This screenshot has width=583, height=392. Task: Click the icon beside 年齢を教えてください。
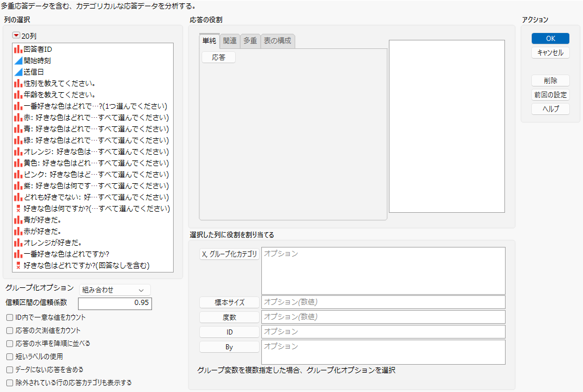click(x=18, y=95)
